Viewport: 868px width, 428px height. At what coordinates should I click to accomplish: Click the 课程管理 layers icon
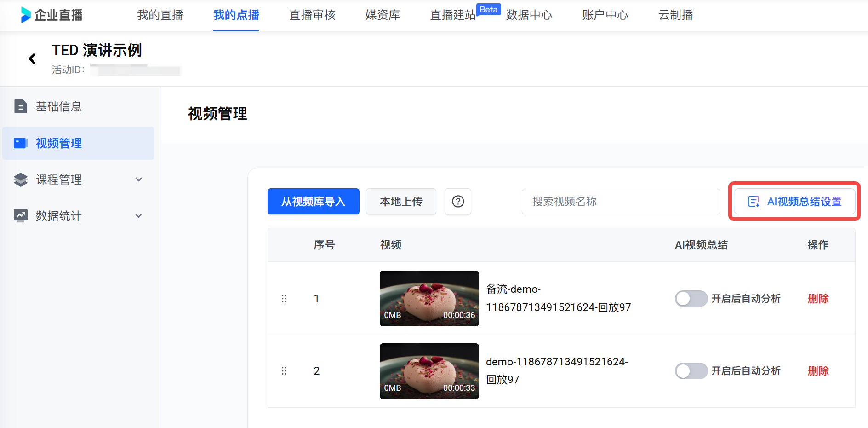tap(21, 179)
